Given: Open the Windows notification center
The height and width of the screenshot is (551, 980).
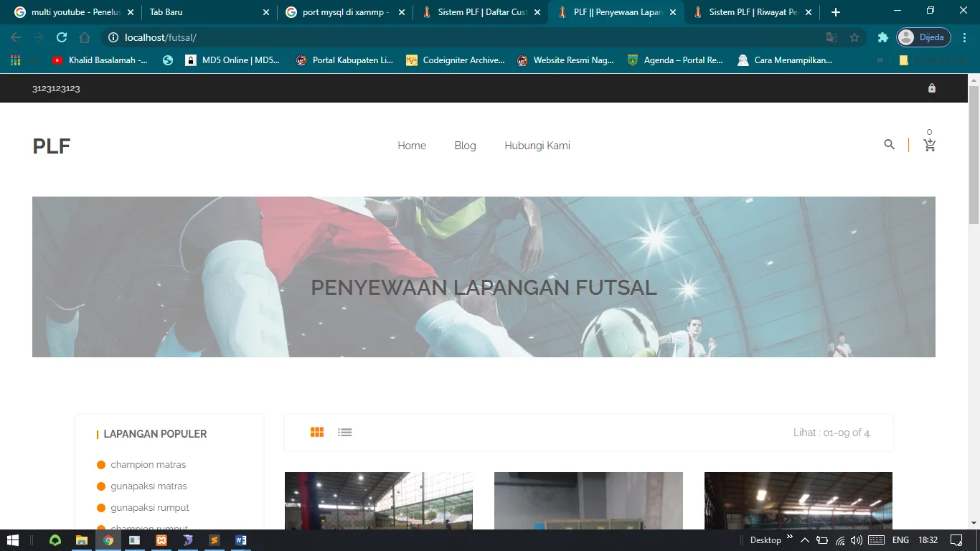Looking at the screenshot, I should pos(956,540).
